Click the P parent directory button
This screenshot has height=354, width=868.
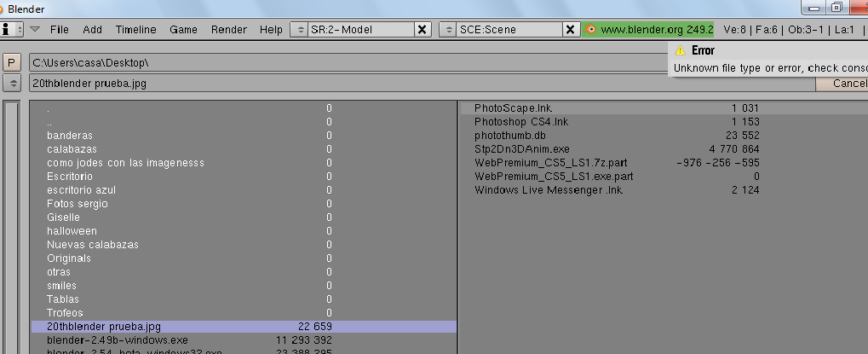point(11,62)
